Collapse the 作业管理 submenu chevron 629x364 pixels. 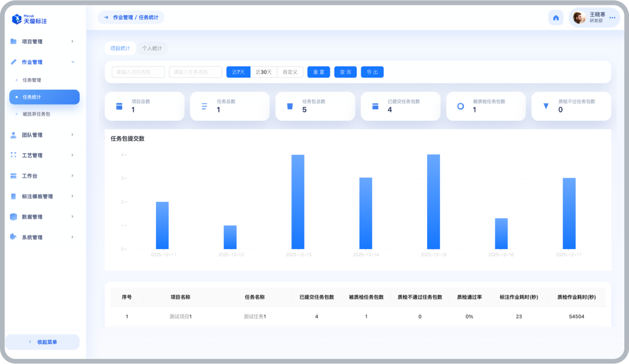(x=73, y=62)
